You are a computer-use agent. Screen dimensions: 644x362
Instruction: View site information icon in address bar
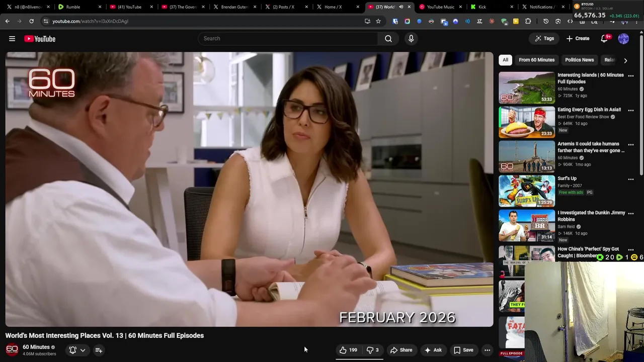[x=46, y=21]
